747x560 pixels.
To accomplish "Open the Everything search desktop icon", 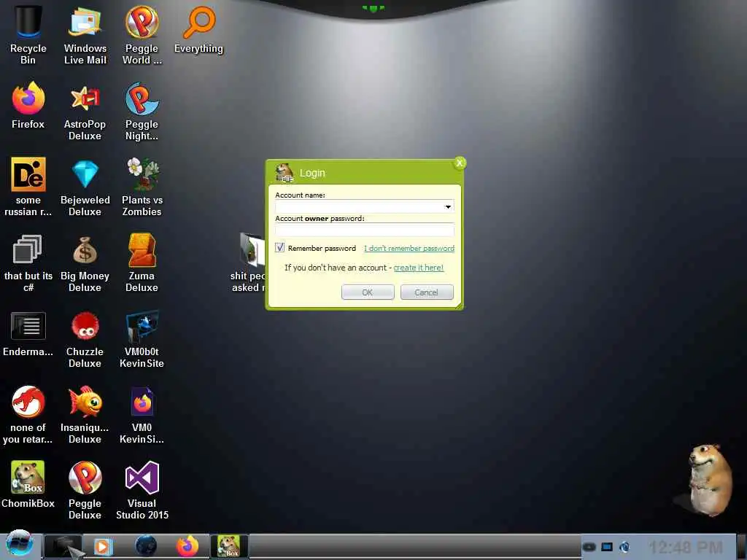I will (198, 29).
